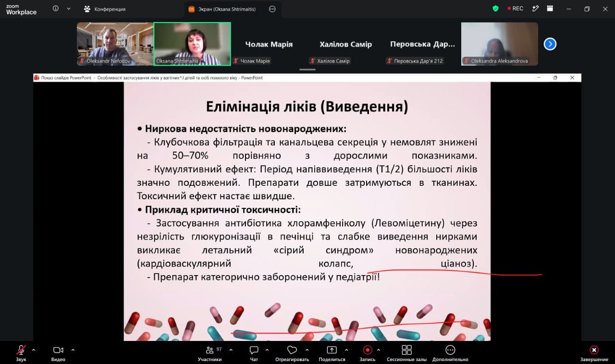Open the Чат chat panel
Image resolution: width=615 pixels, height=364 pixels.
tap(254, 352)
